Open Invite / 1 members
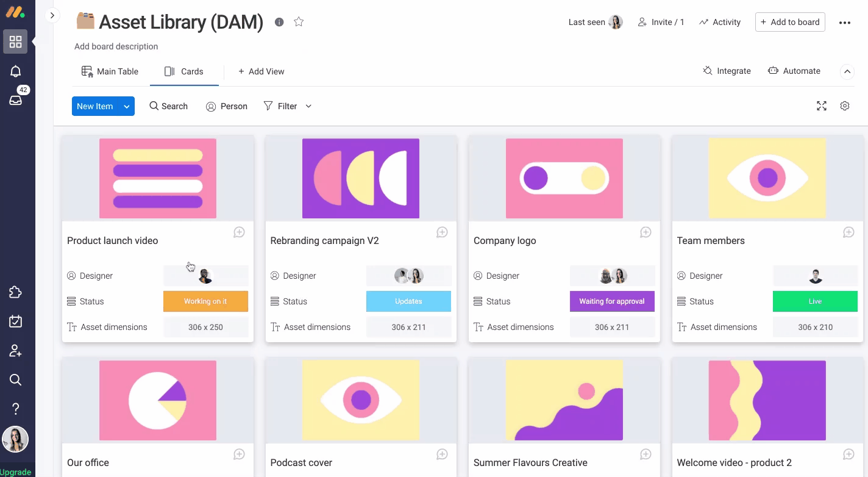Image resolution: width=868 pixels, height=477 pixels. pyautogui.click(x=661, y=22)
